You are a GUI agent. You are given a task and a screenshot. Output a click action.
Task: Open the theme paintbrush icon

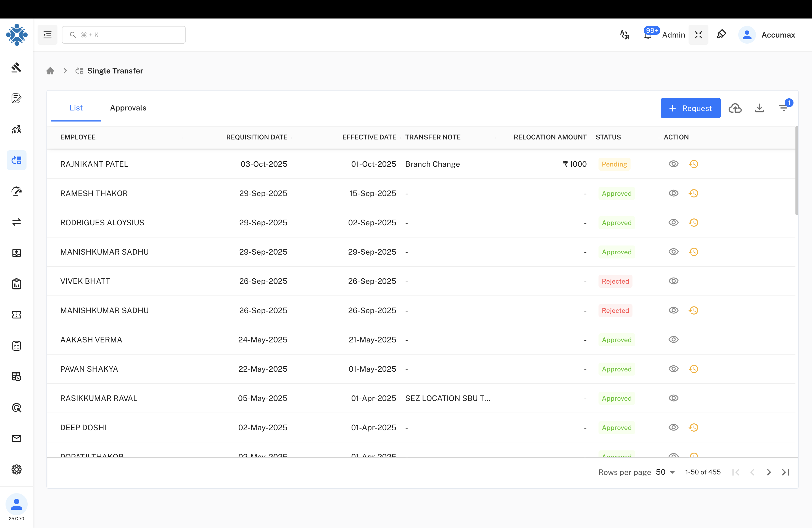[x=722, y=35]
